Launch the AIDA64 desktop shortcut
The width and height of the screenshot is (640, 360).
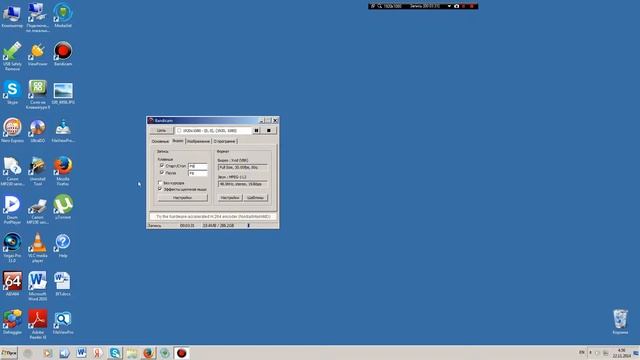[x=12, y=284]
